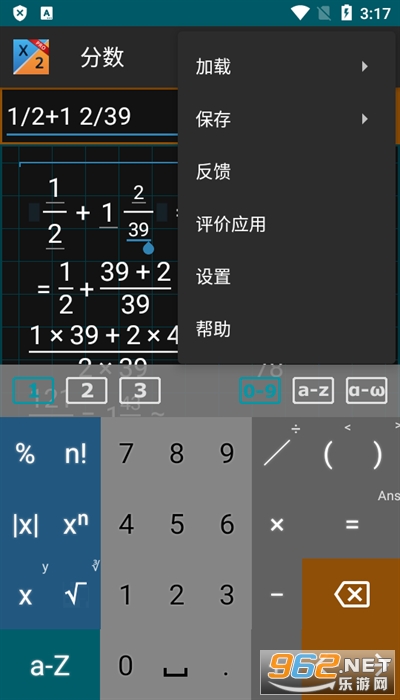Tap the blue cursor handle under 39
This screenshot has height=700, width=400.
pyautogui.click(x=148, y=248)
